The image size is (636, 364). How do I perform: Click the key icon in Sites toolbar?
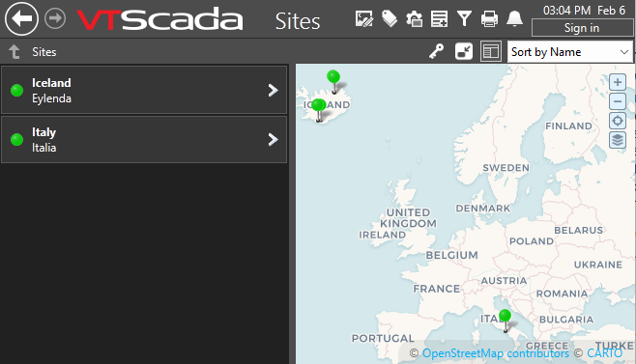[437, 51]
